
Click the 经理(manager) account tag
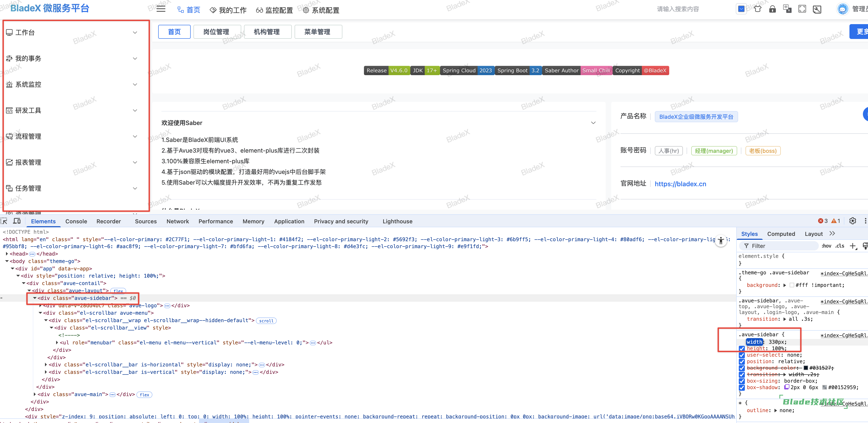pos(714,151)
